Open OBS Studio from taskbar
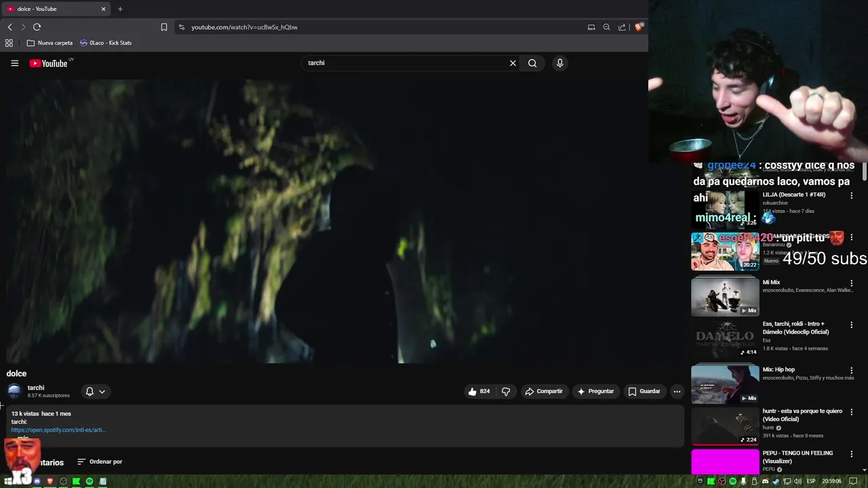Screen dimensions: 868x488 point(63,481)
